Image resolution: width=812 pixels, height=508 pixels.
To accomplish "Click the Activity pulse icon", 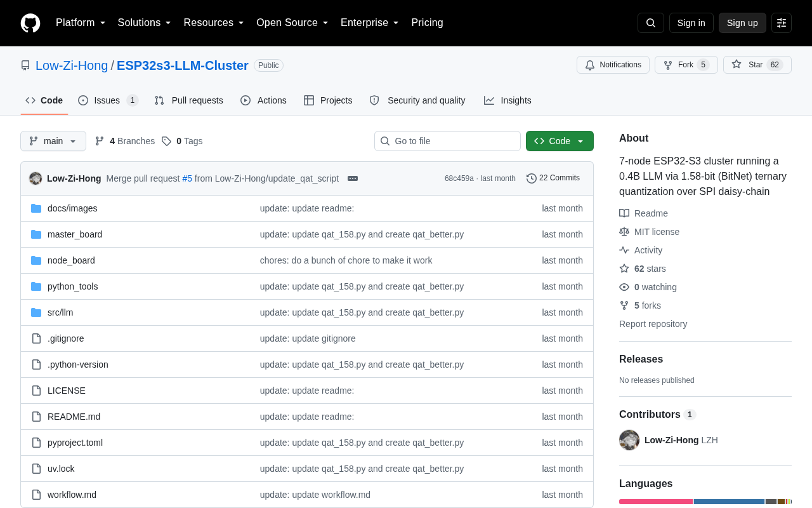I will click(x=624, y=250).
